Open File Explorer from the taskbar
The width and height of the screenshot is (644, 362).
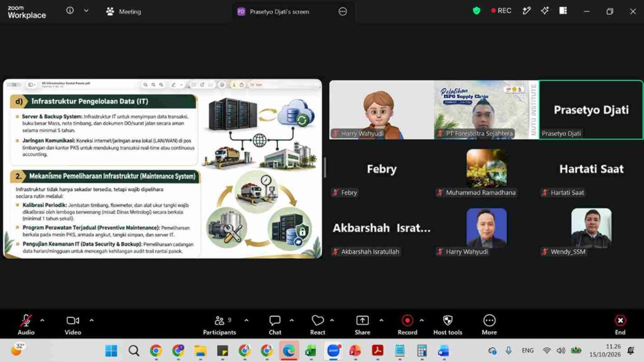[200, 351]
